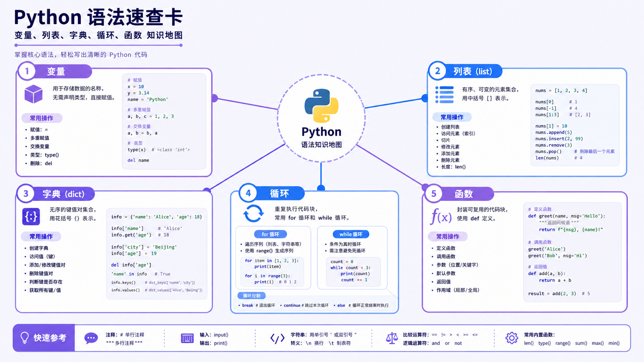Select the 字典 (dict) section header
Viewport: 644px width, 362px height.
[x=64, y=194]
